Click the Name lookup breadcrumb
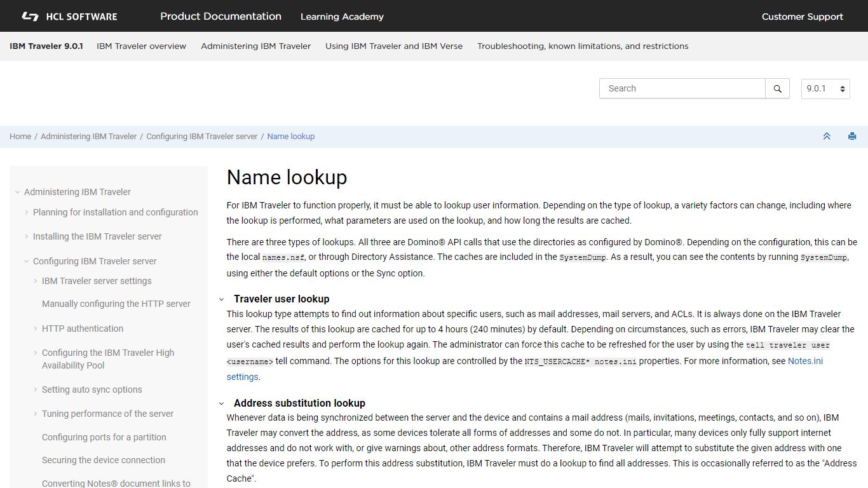This screenshot has width=868, height=488. pyautogui.click(x=291, y=137)
